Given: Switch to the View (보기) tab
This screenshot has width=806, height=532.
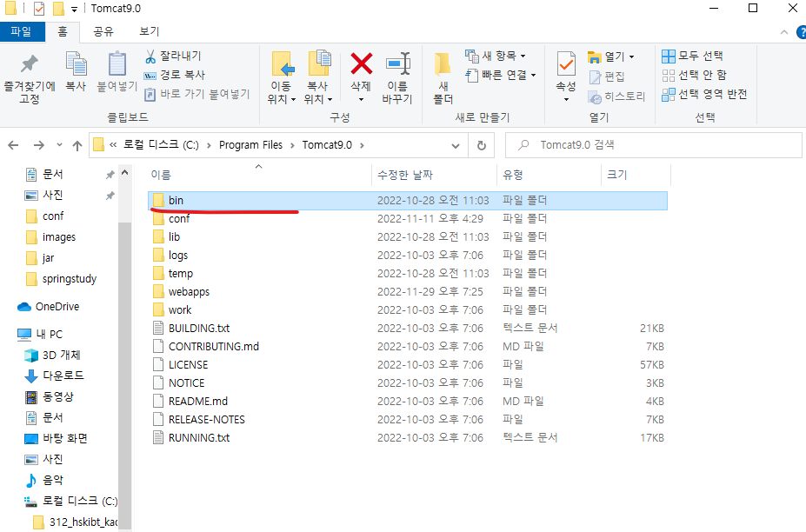Looking at the screenshot, I should pos(149,32).
